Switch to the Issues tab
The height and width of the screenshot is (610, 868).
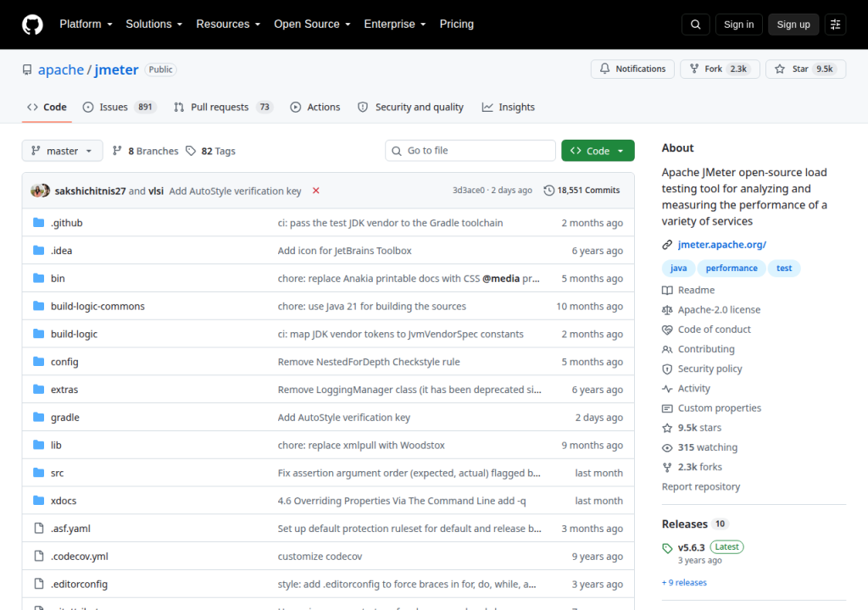click(120, 107)
